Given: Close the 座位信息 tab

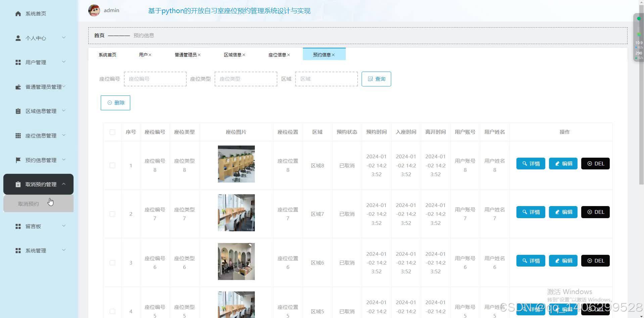Looking at the screenshot, I should [288, 55].
